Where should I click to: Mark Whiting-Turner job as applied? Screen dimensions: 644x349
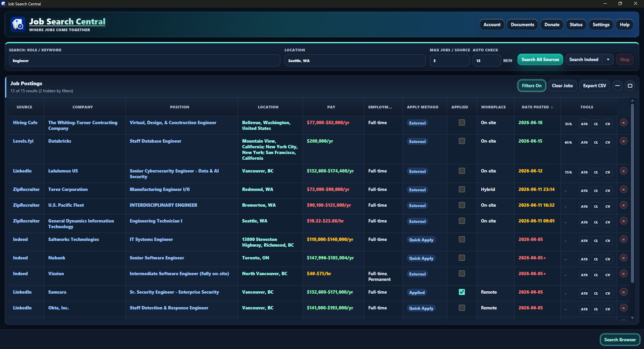[x=462, y=123]
